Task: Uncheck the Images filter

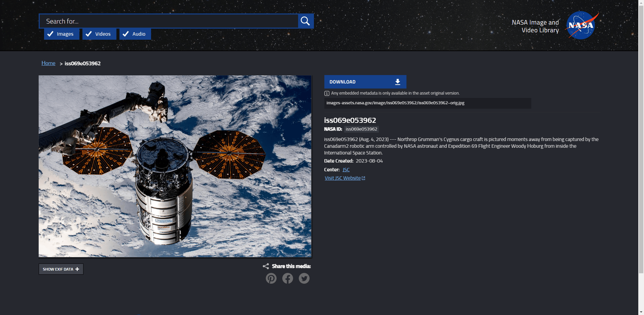Action: pos(61,34)
